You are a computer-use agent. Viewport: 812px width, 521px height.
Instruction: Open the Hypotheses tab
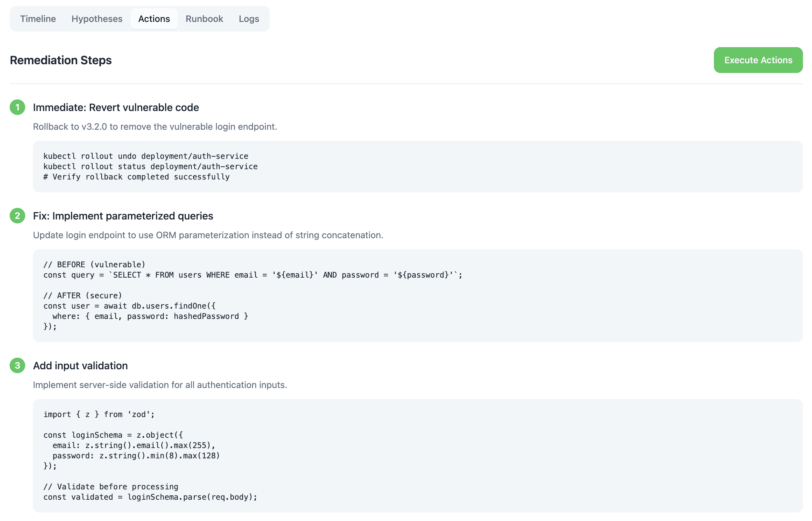pos(97,19)
